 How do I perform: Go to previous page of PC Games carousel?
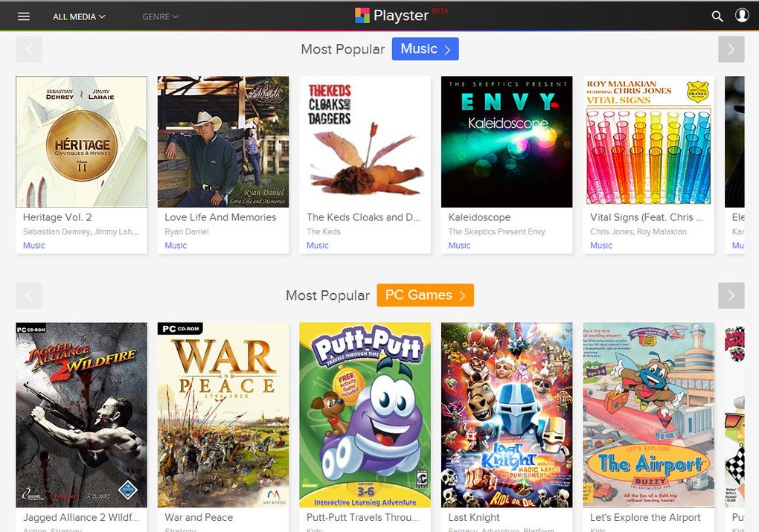(28, 295)
